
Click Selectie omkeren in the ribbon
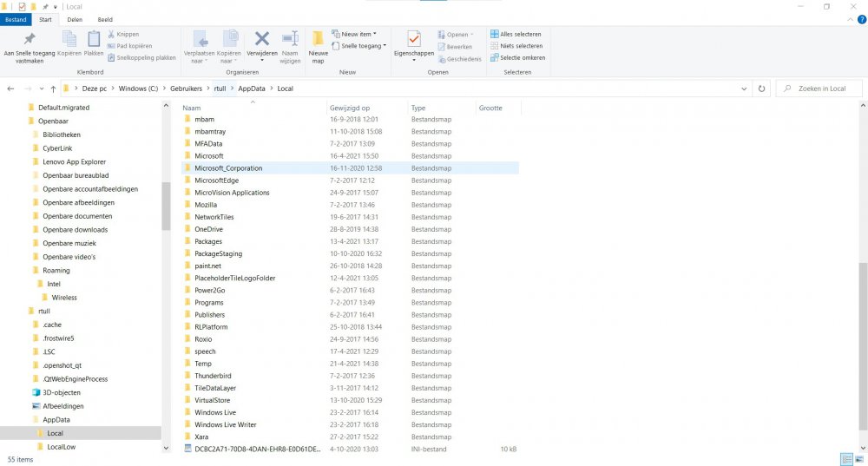[517, 58]
